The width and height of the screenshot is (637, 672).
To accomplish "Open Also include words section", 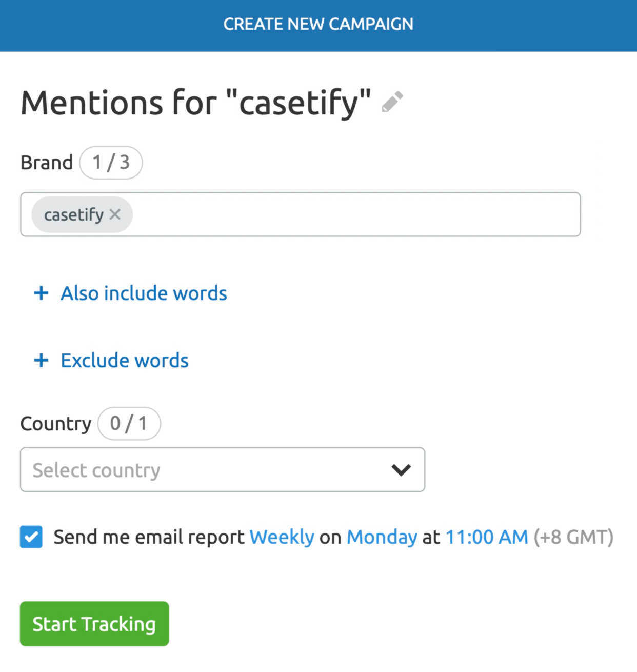I will (144, 293).
